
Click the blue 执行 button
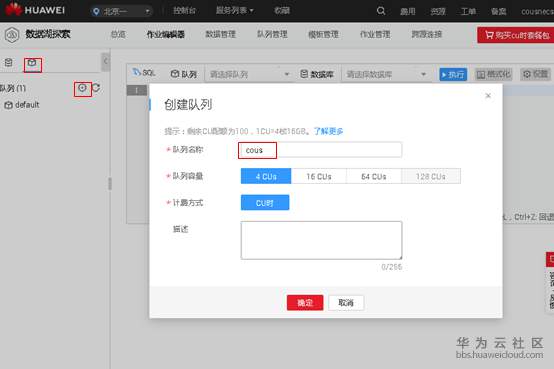pos(453,75)
